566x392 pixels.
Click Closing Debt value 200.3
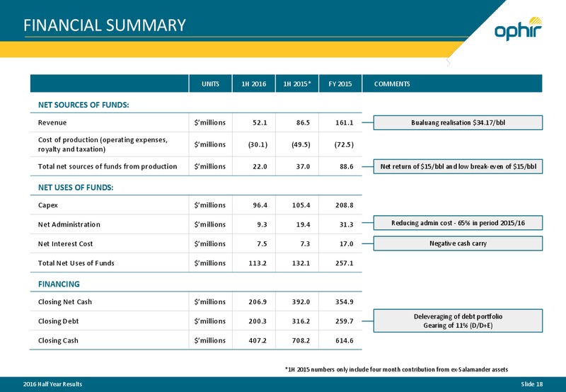click(258, 321)
